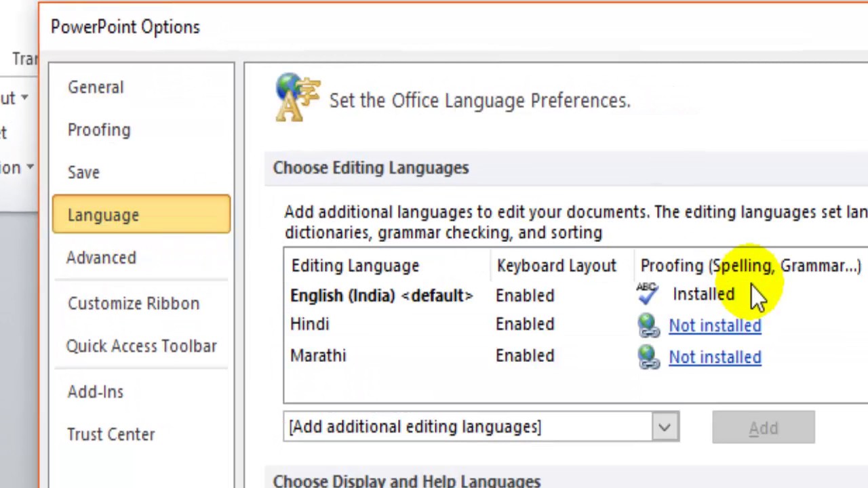Click the Office language preferences globe icon
Viewport: 868px width, 488px height.
point(297,98)
